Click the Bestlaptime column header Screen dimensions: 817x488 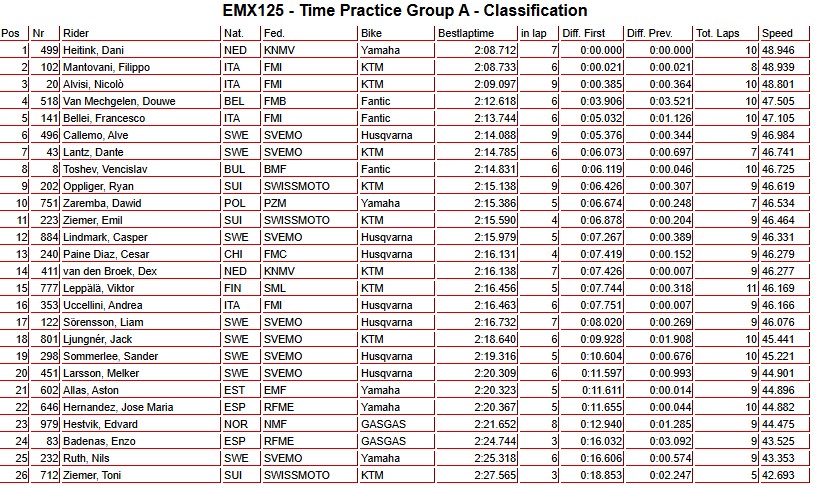click(463, 33)
